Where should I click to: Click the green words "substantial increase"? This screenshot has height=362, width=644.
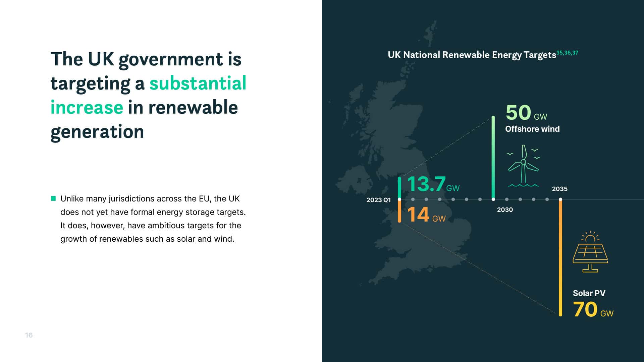pos(149,95)
